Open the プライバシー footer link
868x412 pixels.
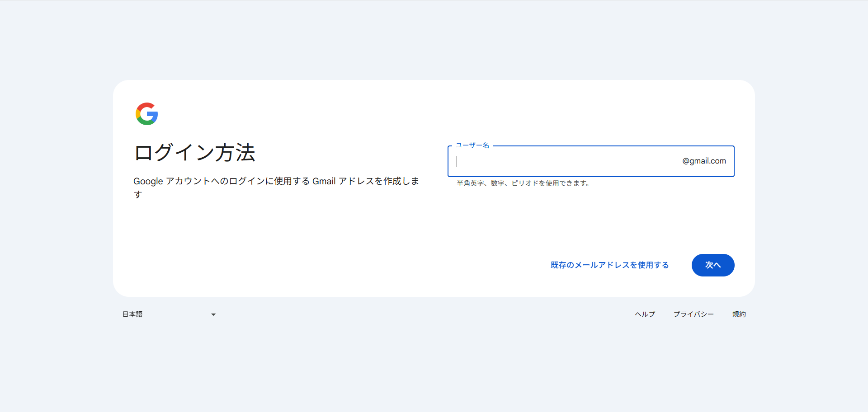pyautogui.click(x=694, y=314)
